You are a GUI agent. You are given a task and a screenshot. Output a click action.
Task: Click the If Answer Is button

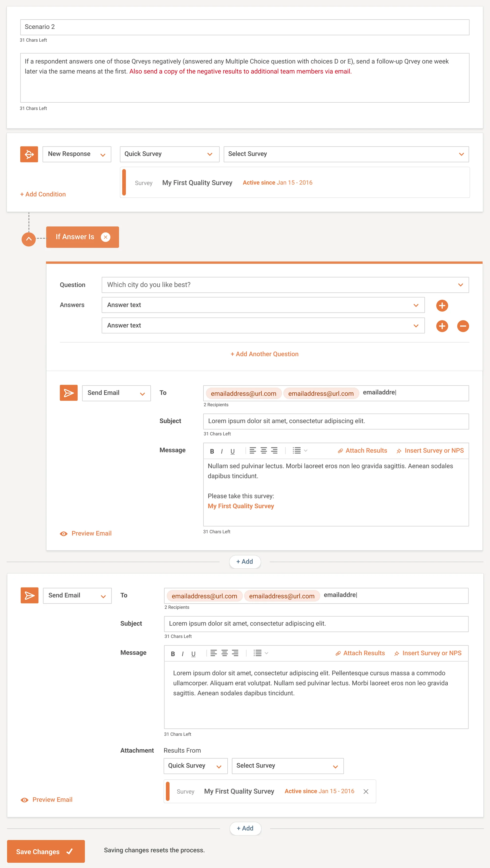click(x=82, y=237)
